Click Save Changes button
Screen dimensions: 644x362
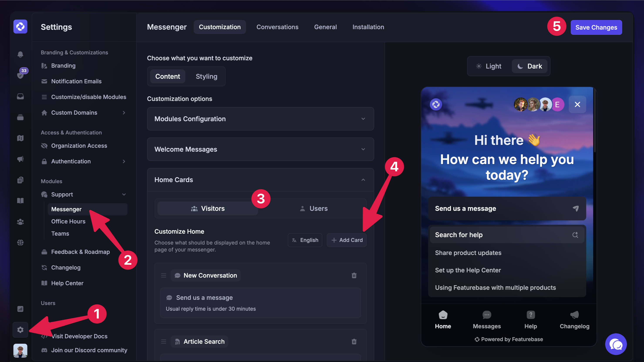click(x=596, y=27)
